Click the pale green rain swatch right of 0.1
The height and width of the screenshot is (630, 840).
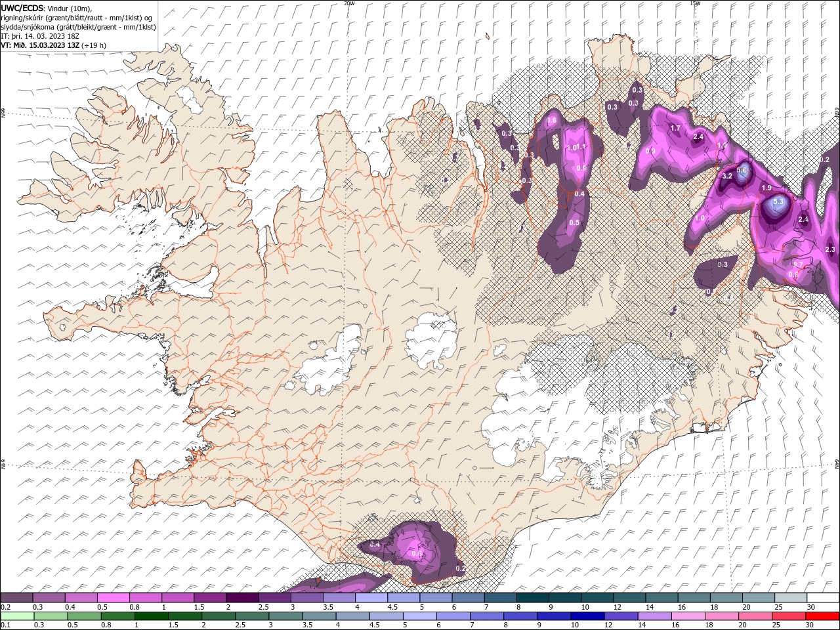[16, 616]
